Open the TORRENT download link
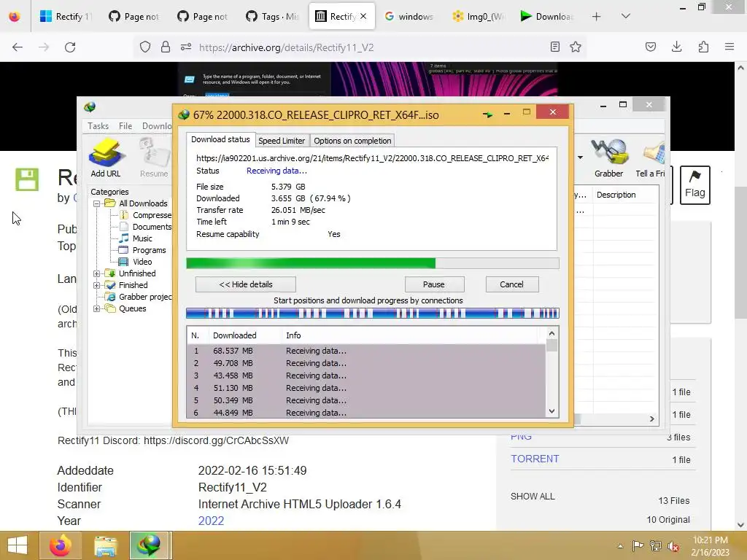 click(x=535, y=459)
